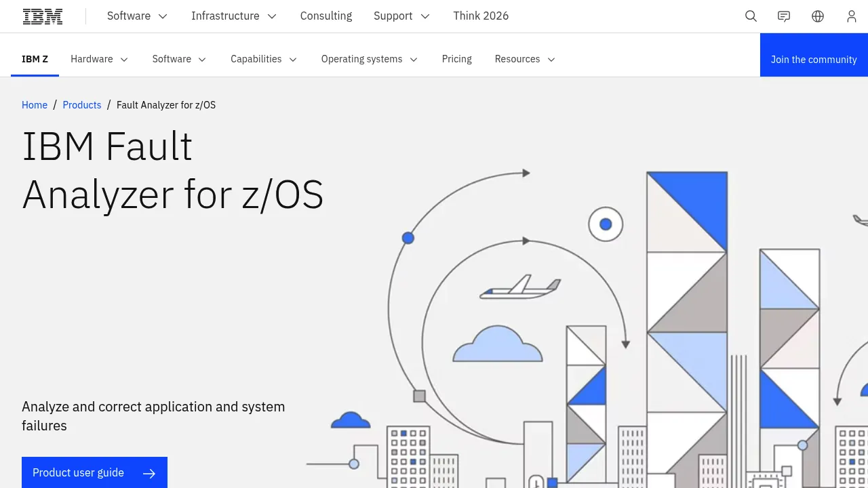Viewport: 868px width, 488px height.
Task: Open the chat/contact icon in header
Action: (x=784, y=16)
